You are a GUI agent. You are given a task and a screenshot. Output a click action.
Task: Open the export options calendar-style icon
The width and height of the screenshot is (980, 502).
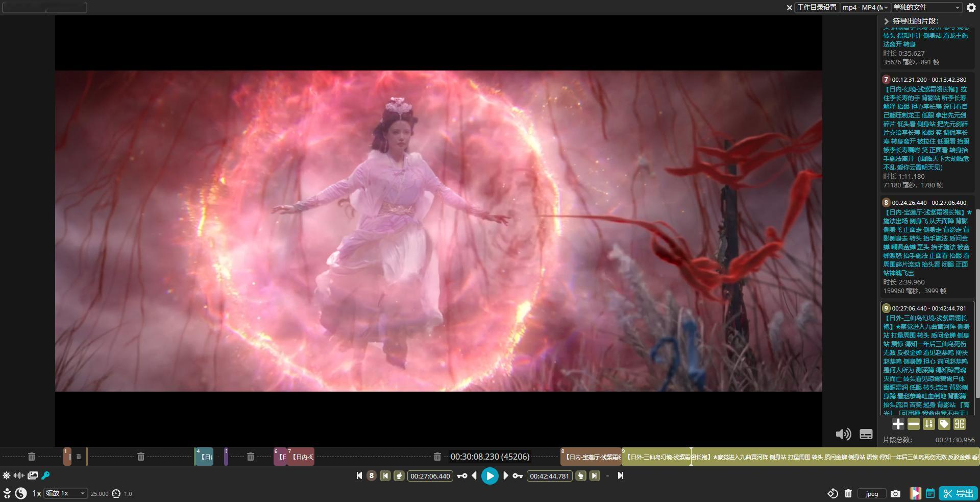coord(930,493)
